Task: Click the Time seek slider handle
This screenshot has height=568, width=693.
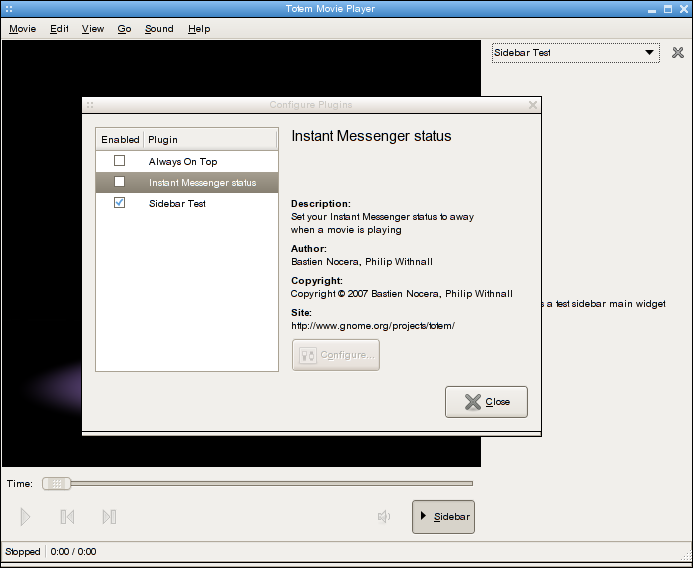Action: [x=57, y=484]
